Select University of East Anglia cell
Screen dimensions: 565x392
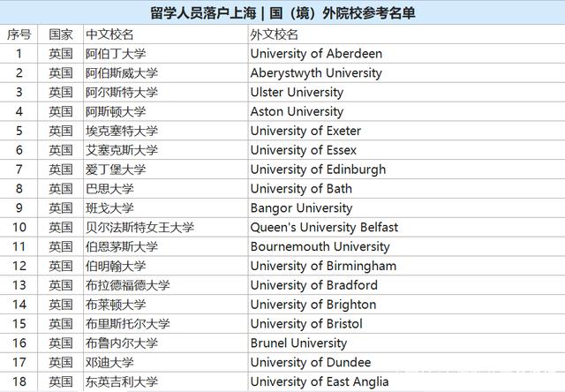click(406, 381)
